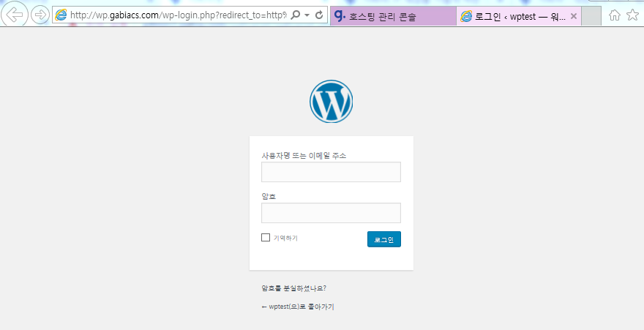This screenshot has width=644, height=330.
Task: Switch to the 호스팅 관리 콘솔 tab
Action: [393, 16]
